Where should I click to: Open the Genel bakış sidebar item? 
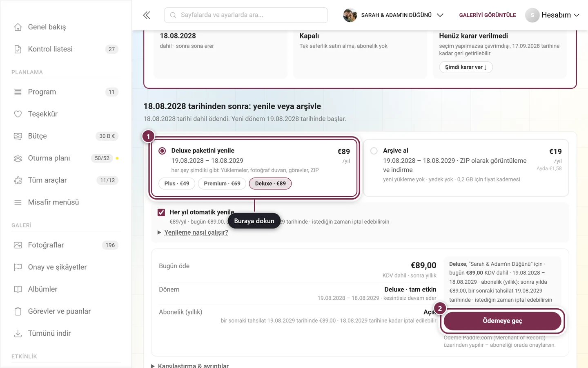click(x=65, y=27)
